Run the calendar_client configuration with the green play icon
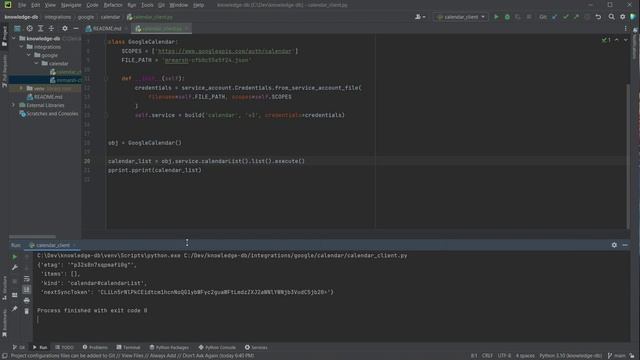The width and height of the screenshot is (640, 360). 496,17
